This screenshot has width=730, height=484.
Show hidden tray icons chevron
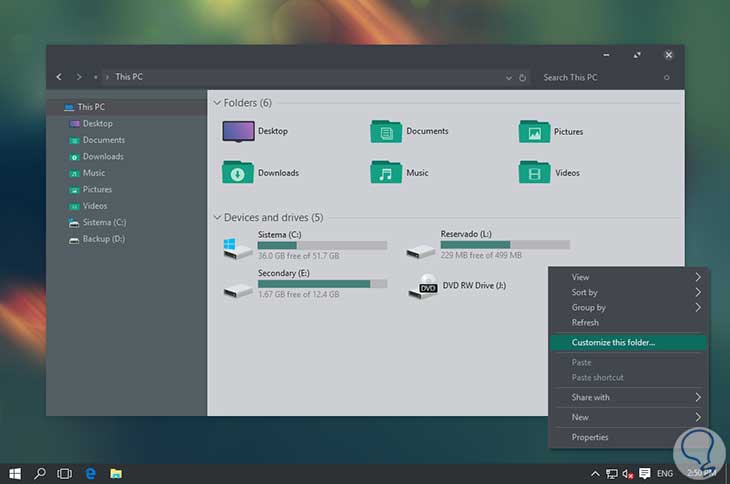coord(595,474)
